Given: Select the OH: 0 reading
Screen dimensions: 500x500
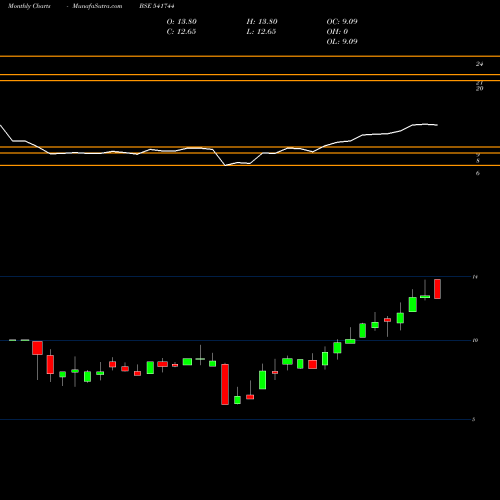Looking at the screenshot, I should coord(337,32).
